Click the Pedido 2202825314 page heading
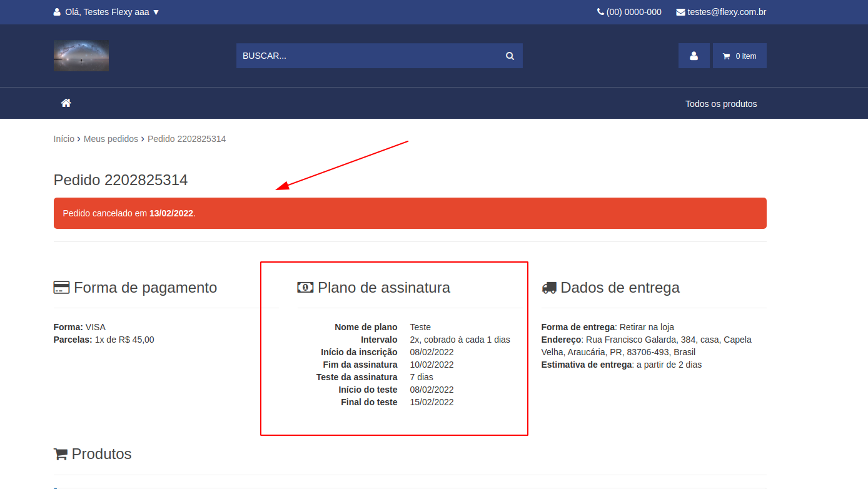 121,180
